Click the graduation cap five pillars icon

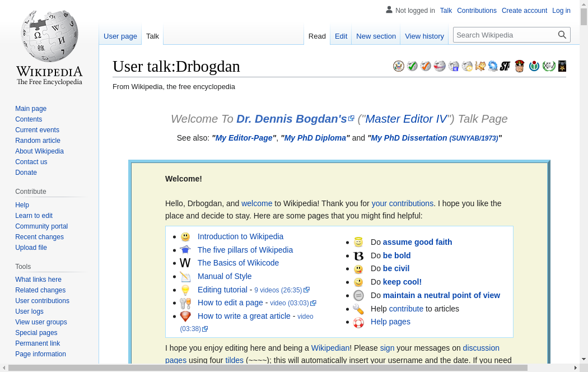tap(185, 250)
